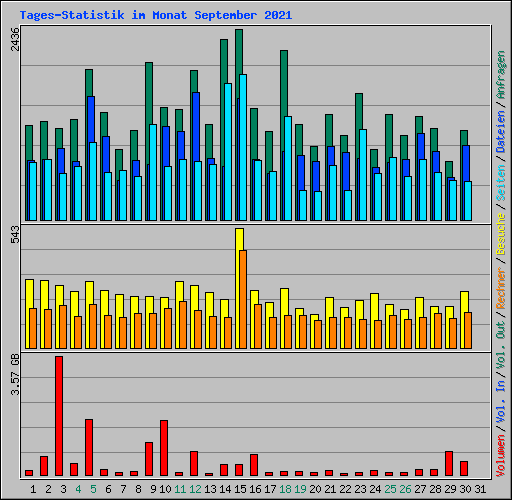Click the green weekend day '12' label
This screenshot has height=500, width=512.
click(x=195, y=489)
